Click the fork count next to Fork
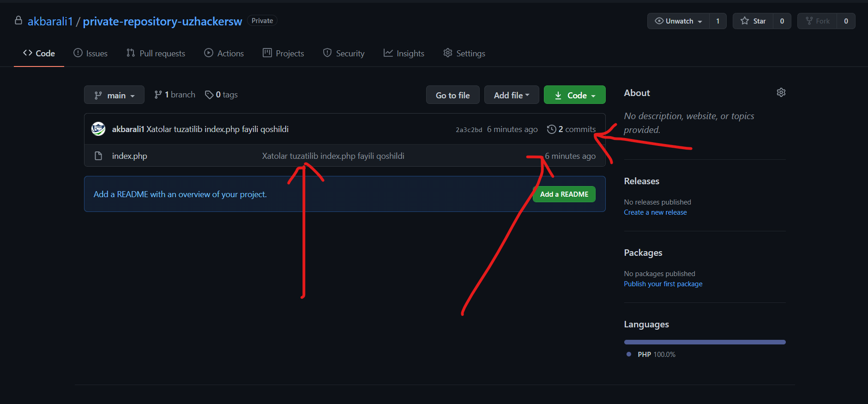The width and height of the screenshot is (868, 404). tap(846, 21)
